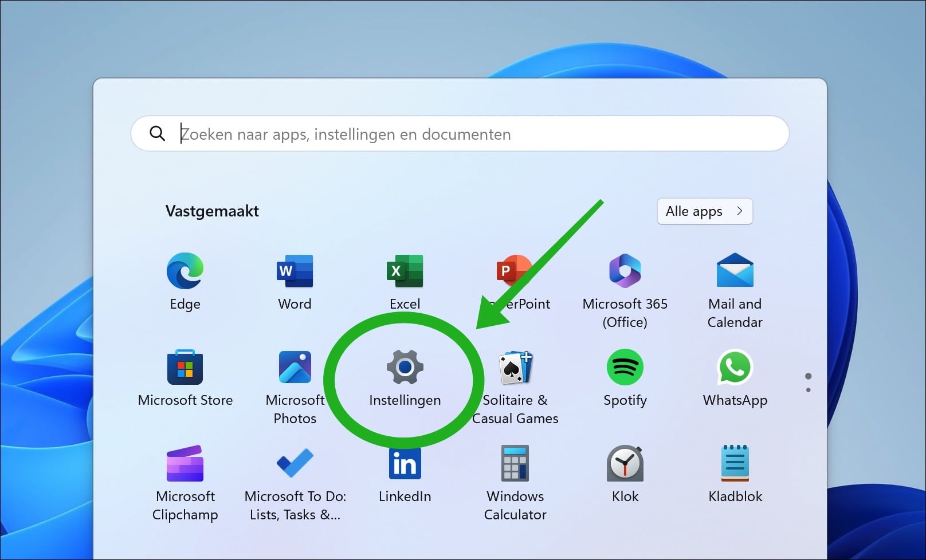The width and height of the screenshot is (926, 560).
Task: Open Instellingen gear icon
Action: tap(405, 367)
